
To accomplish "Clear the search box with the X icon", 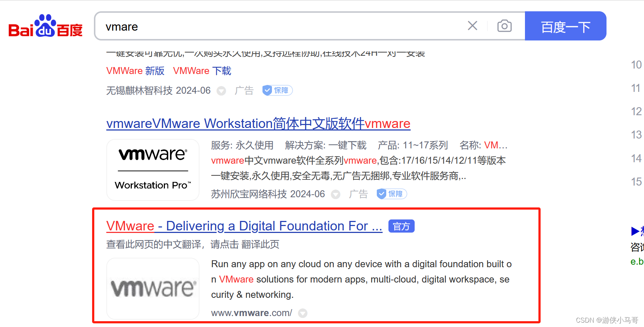I will (x=473, y=26).
